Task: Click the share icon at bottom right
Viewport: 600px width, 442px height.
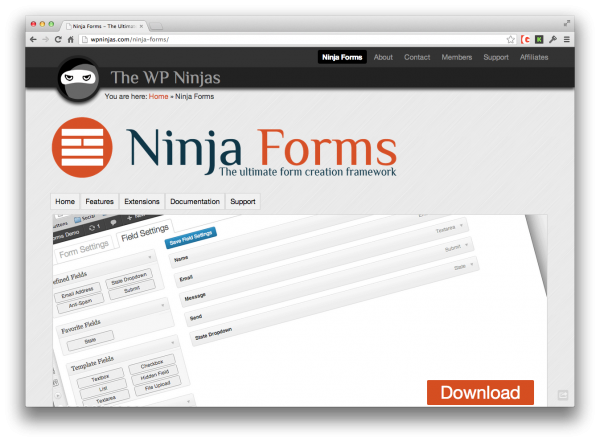Action: [x=562, y=395]
